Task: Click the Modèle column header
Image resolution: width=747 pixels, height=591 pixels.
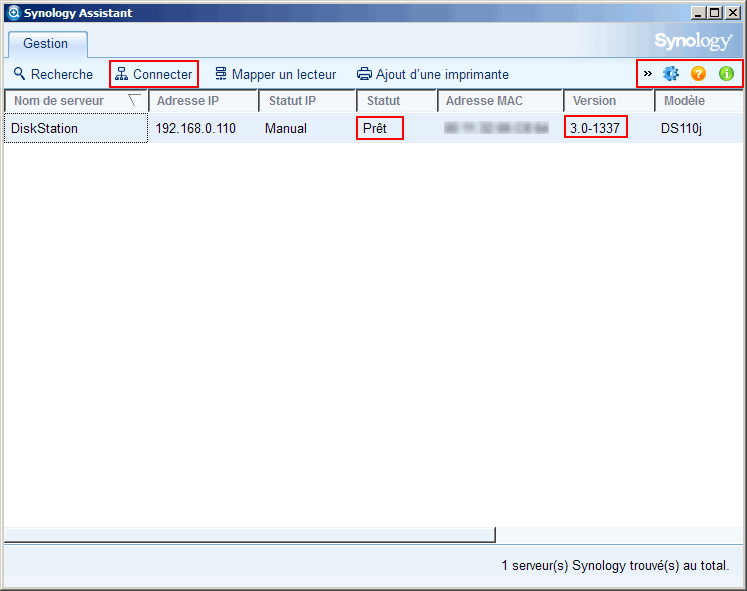Action: [x=698, y=101]
